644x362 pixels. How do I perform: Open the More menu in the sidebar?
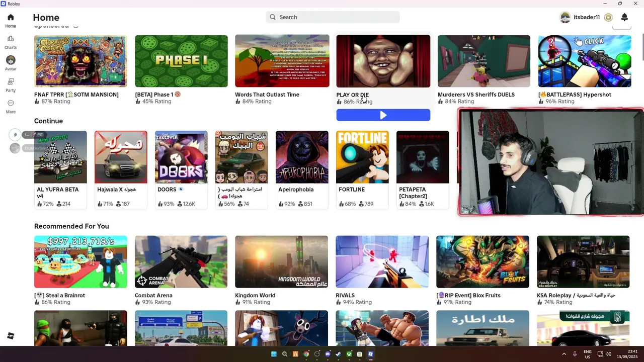tap(11, 107)
